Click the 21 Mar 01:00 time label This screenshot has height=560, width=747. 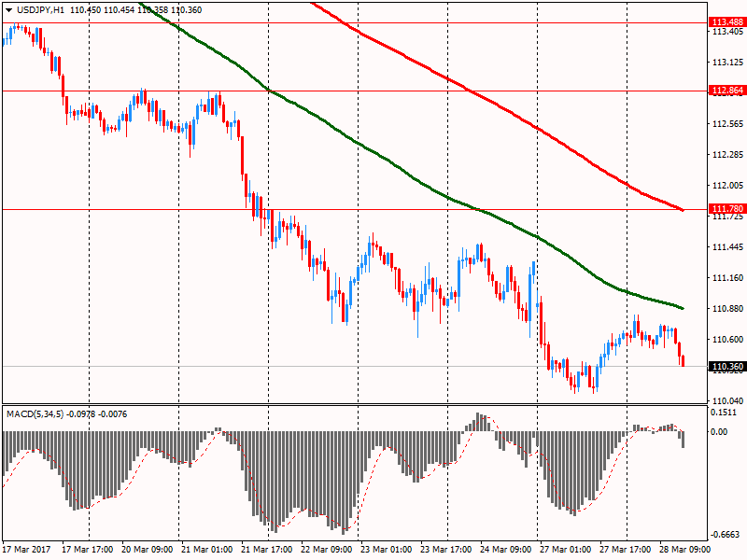[206, 550]
